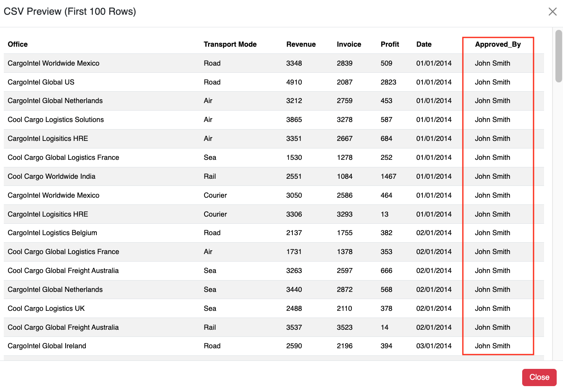The width and height of the screenshot is (563, 392).
Task: Click profit value 587
Action: pos(386,119)
